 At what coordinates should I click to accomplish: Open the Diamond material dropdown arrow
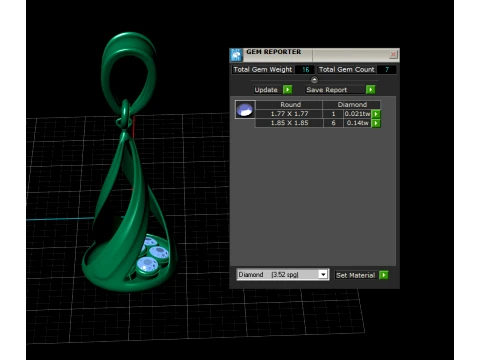tap(323, 275)
